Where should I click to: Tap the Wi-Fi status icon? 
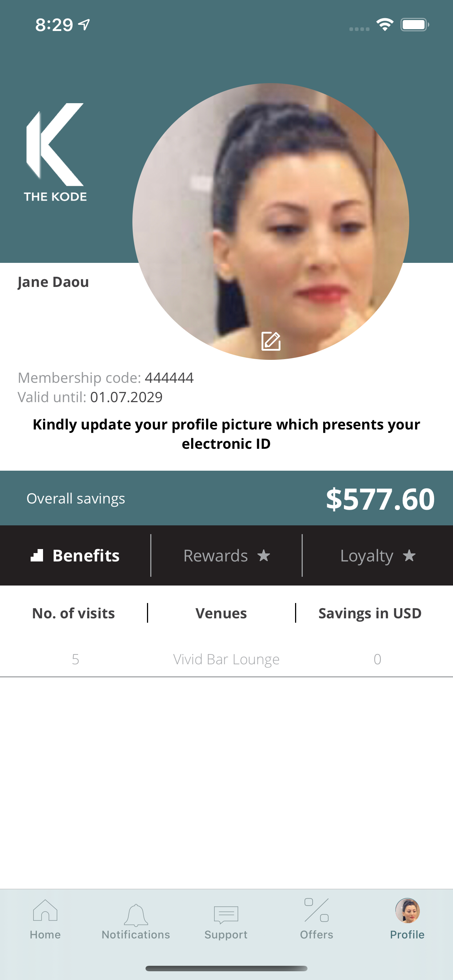tap(384, 25)
